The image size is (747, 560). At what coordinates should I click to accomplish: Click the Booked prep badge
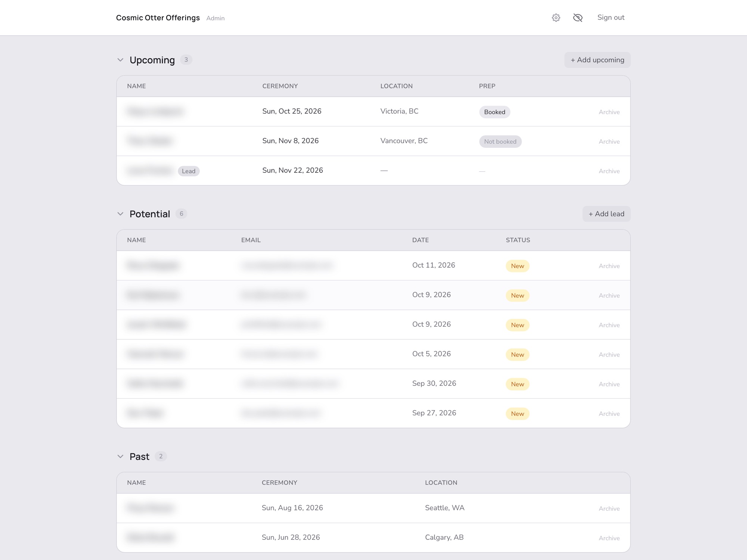coord(495,112)
